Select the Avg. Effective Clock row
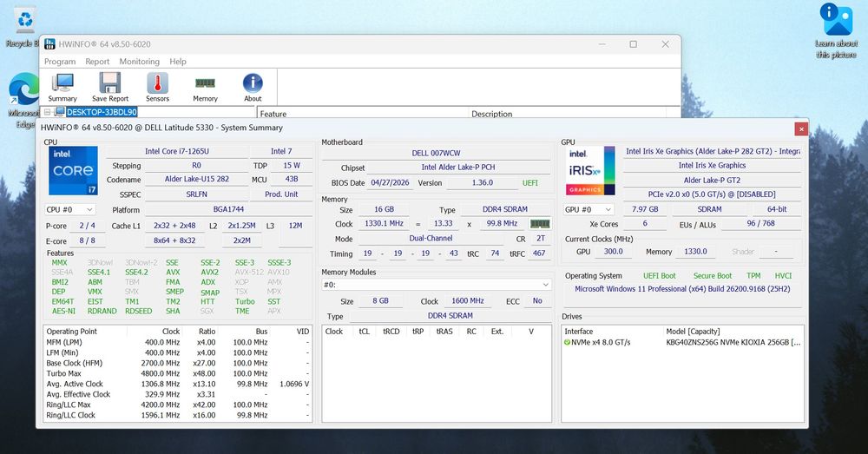Image resolution: width=868 pixels, height=454 pixels. [x=178, y=394]
